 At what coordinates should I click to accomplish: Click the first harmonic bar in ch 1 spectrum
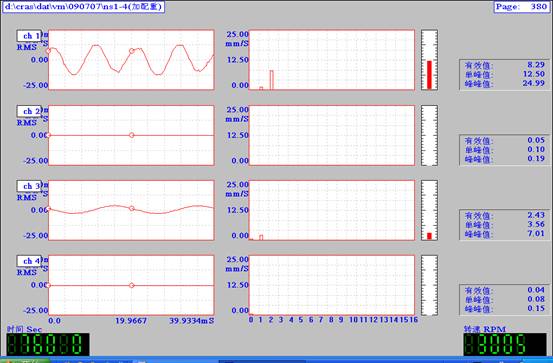pyautogui.click(x=261, y=88)
